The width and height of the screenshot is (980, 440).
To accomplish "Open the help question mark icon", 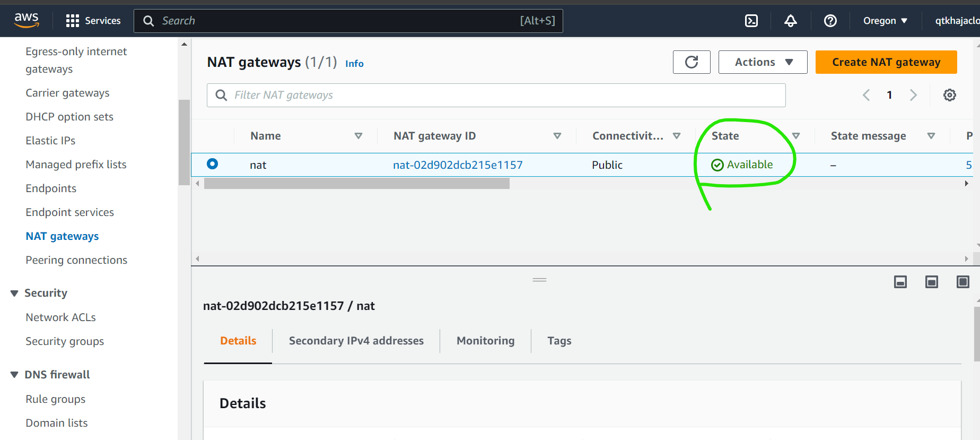I will pyautogui.click(x=830, y=21).
